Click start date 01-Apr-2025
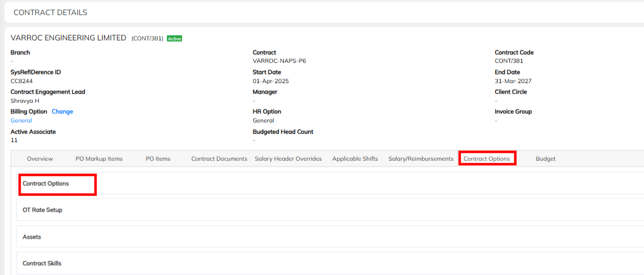This screenshot has height=275, width=644. point(271,81)
